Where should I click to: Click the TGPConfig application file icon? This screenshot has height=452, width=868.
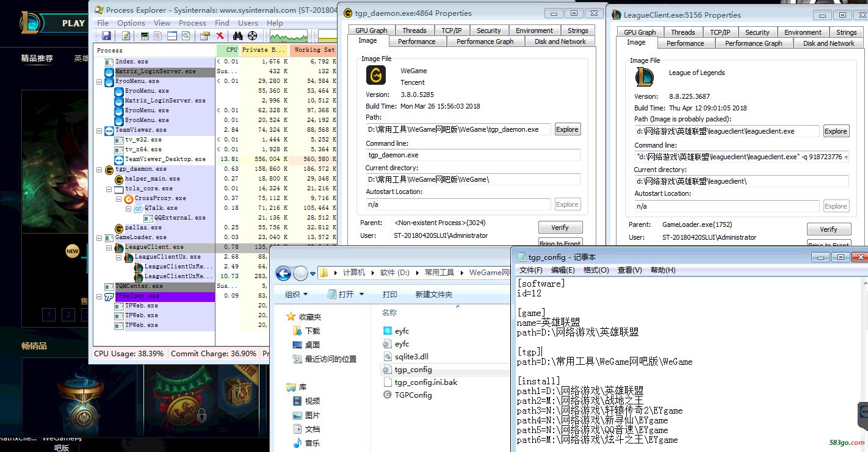(x=387, y=395)
